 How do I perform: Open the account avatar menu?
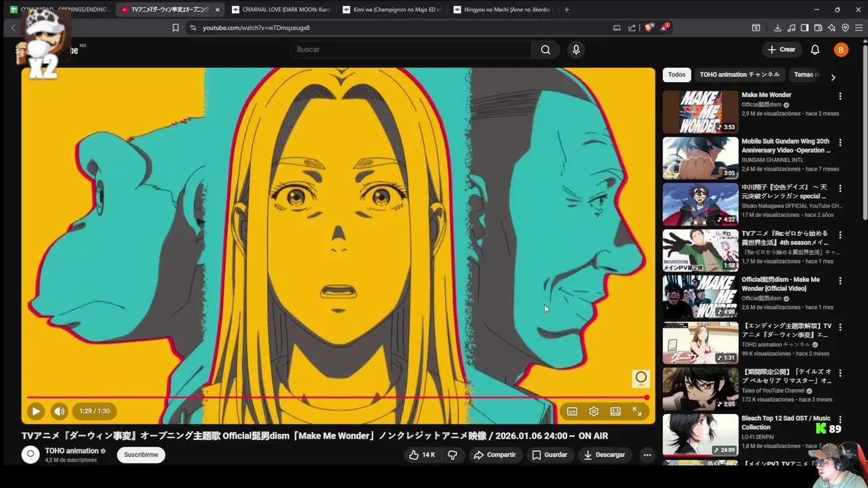(841, 49)
